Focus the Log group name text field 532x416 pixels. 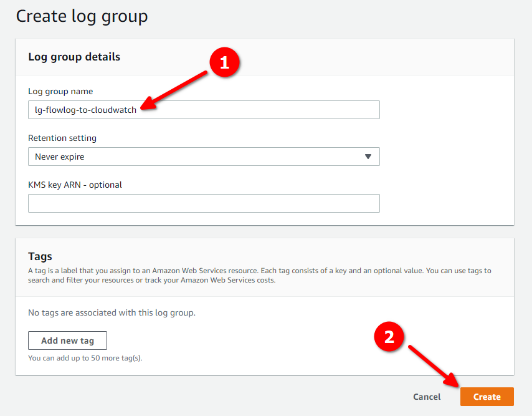coord(204,110)
